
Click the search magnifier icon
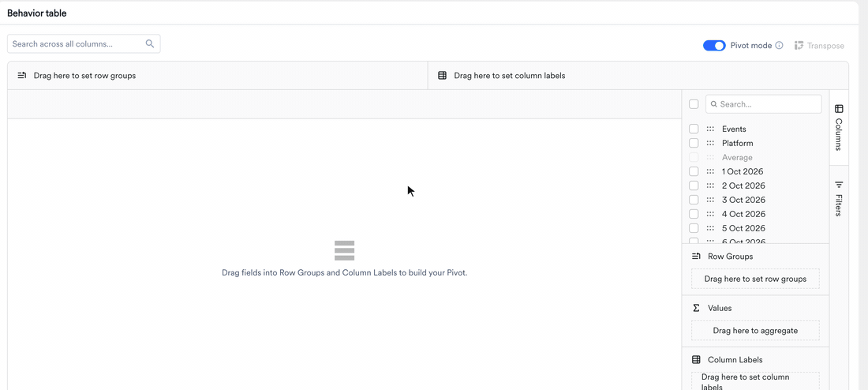tap(149, 43)
